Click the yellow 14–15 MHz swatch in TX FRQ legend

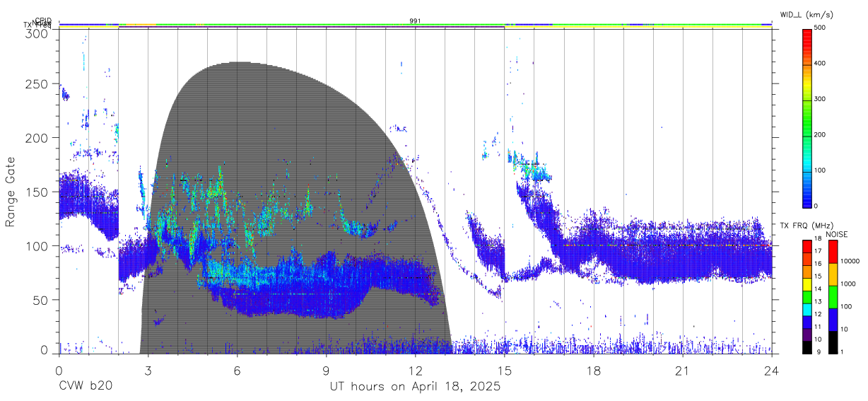point(806,284)
